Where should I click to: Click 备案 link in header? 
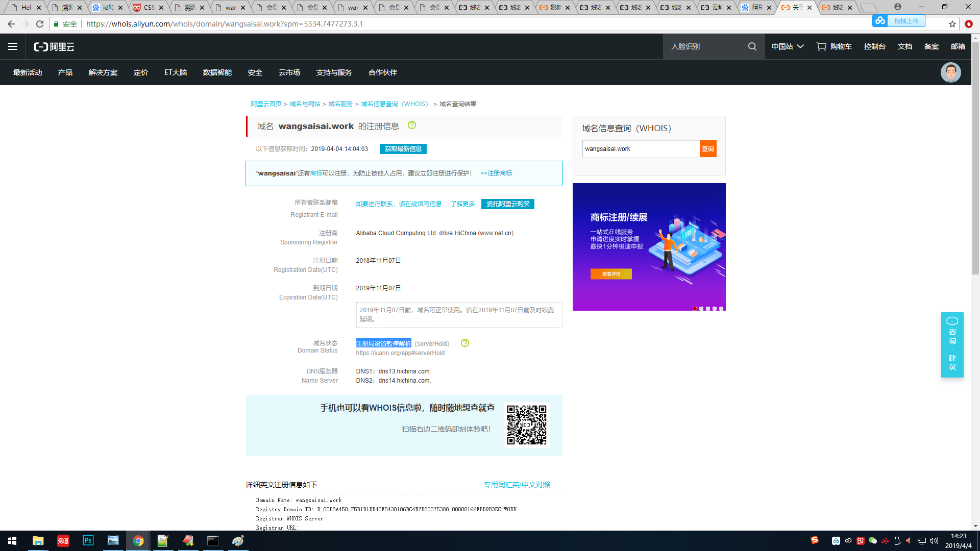pos(932,46)
